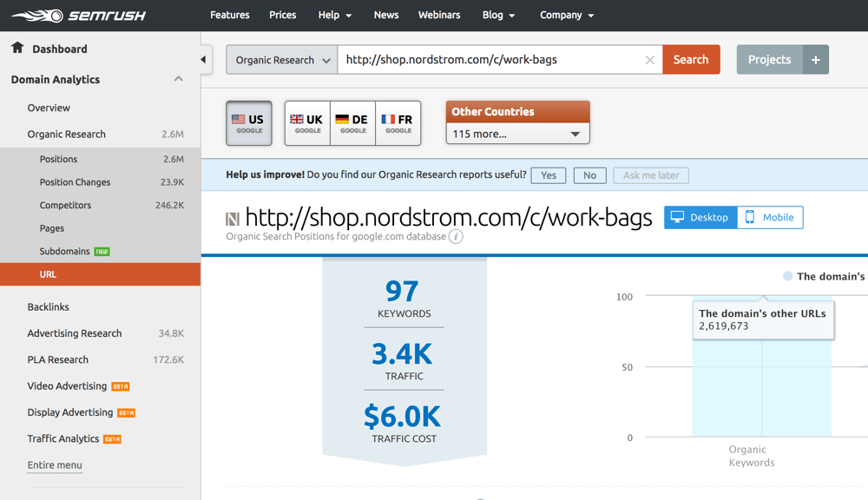Clear the search URL field

coord(650,60)
